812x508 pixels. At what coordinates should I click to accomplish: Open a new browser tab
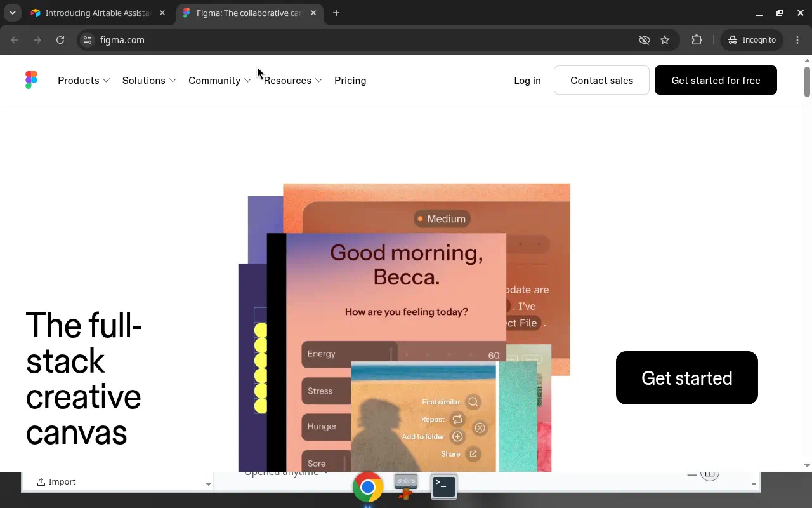336,13
